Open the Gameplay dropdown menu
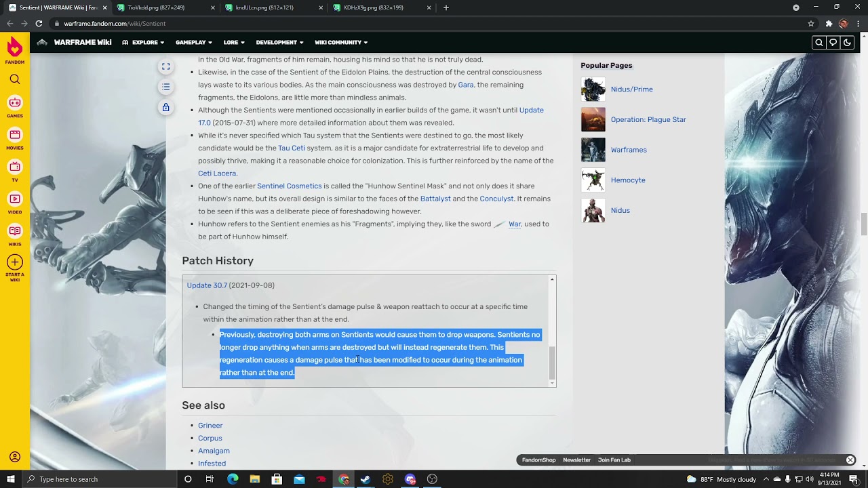Screen dimensions: 868x488 (x=194, y=42)
